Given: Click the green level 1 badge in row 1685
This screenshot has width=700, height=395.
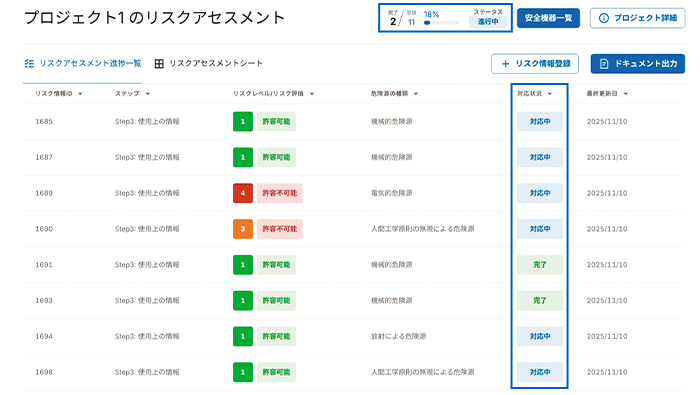Looking at the screenshot, I should 243,121.
